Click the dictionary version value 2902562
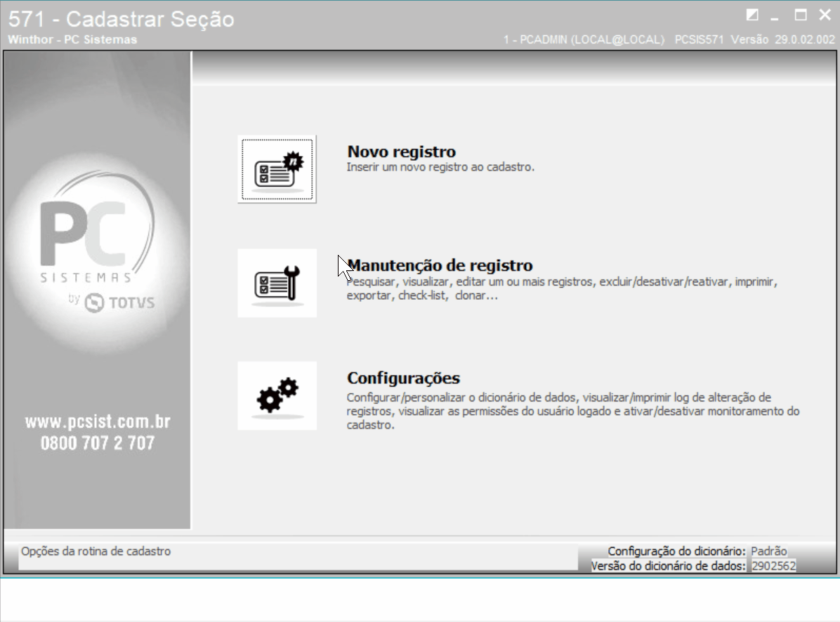This screenshot has width=840, height=622. pyautogui.click(x=773, y=566)
